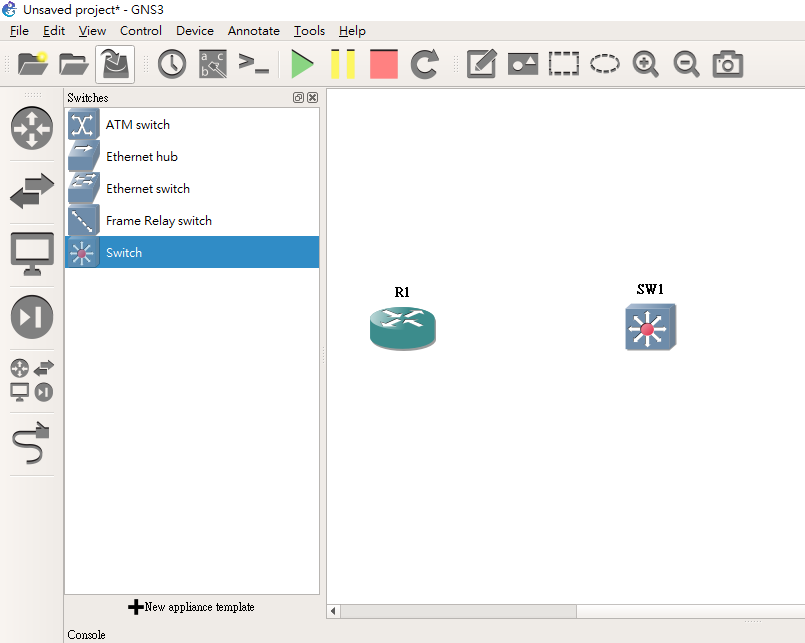The height and width of the screenshot is (643, 805).
Task: Open the View menu
Action: pyautogui.click(x=92, y=31)
